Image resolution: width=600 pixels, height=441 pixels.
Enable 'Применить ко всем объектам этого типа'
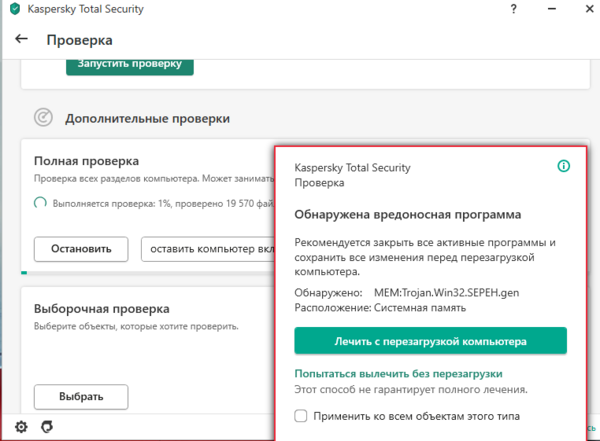tap(301, 415)
